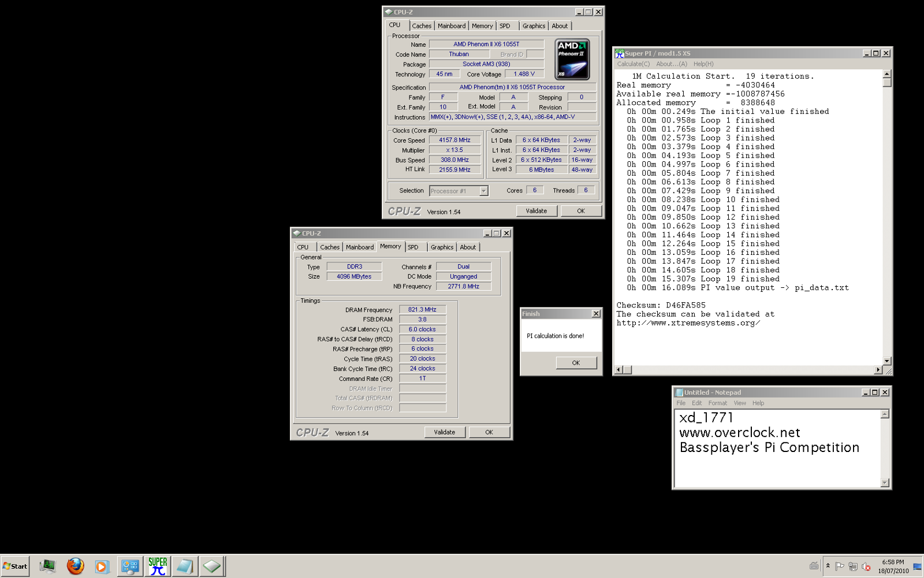Open Notepad Format menu
This screenshot has height=578, width=924.
tap(718, 403)
